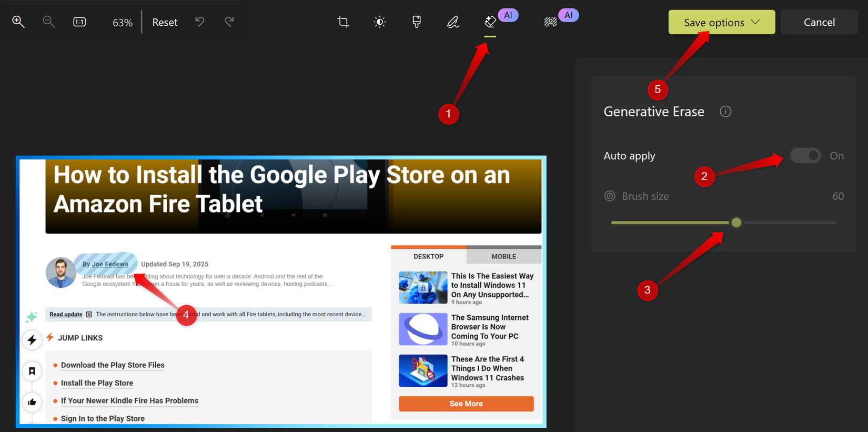Image resolution: width=868 pixels, height=432 pixels.
Task: Click the orange See More button
Action: coord(466,404)
